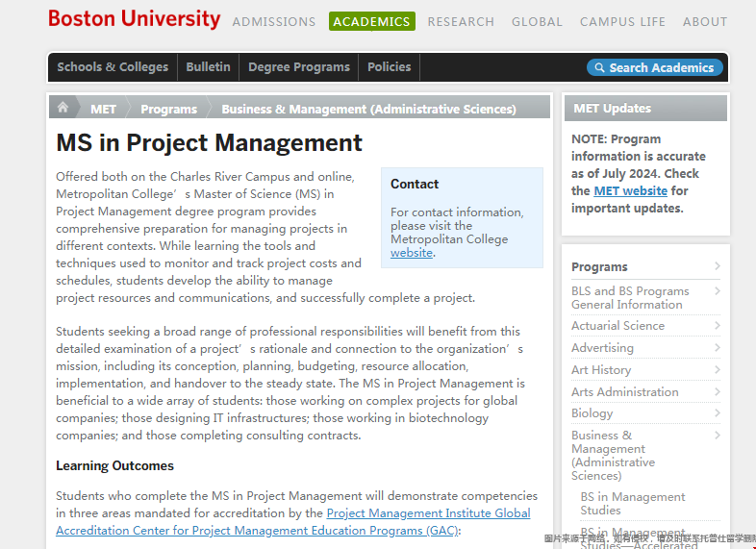Open the Admissions top navigation item
This screenshot has width=756, height=549.
click(x=274, y=22)
